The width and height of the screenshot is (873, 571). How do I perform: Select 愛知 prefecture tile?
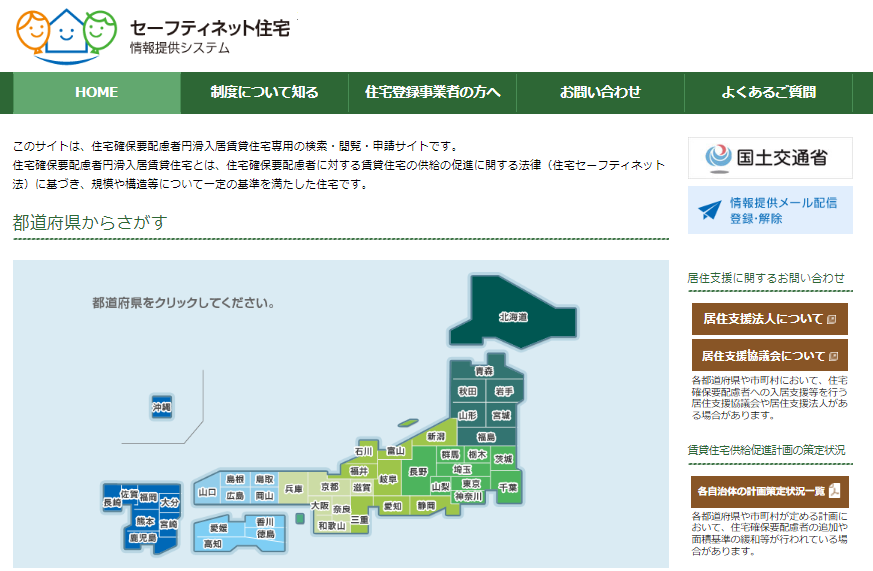393,506
